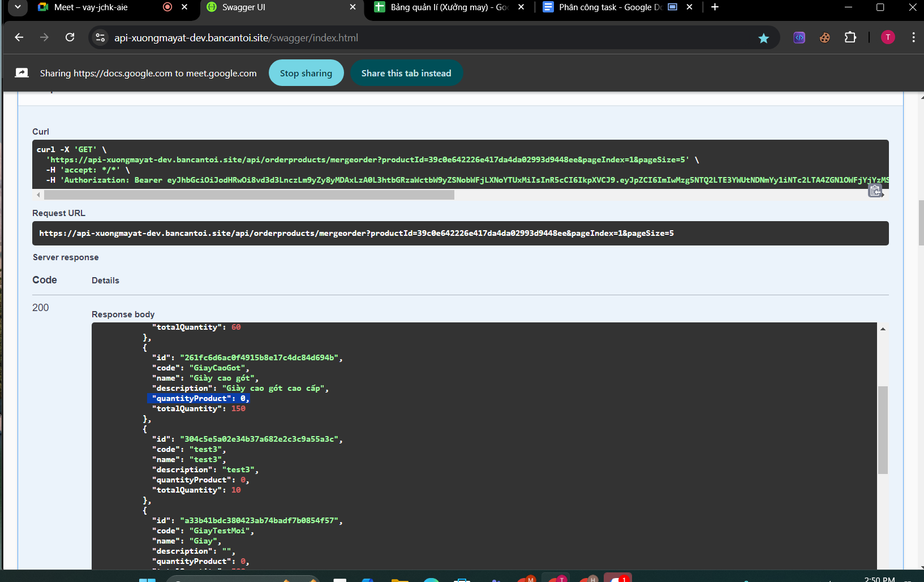Viewport: 924px width, 582px height.
Task: Open a new browser tab
Action: [715, 7]
